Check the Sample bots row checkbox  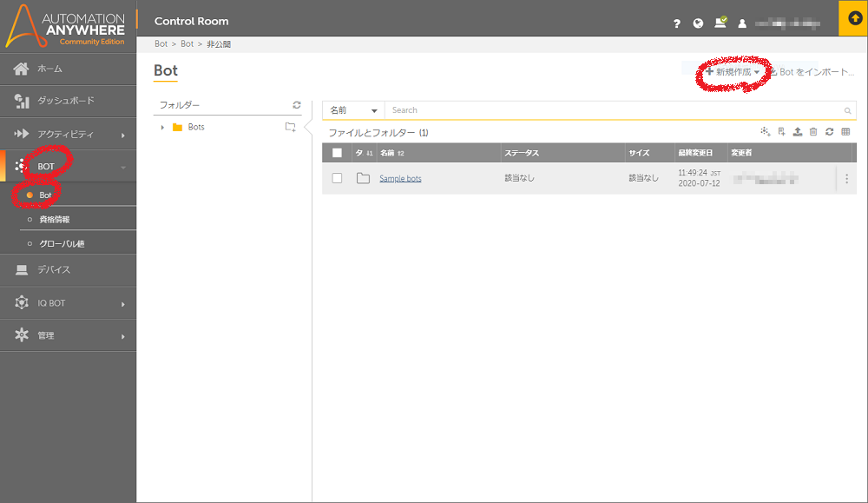point(337,178)
